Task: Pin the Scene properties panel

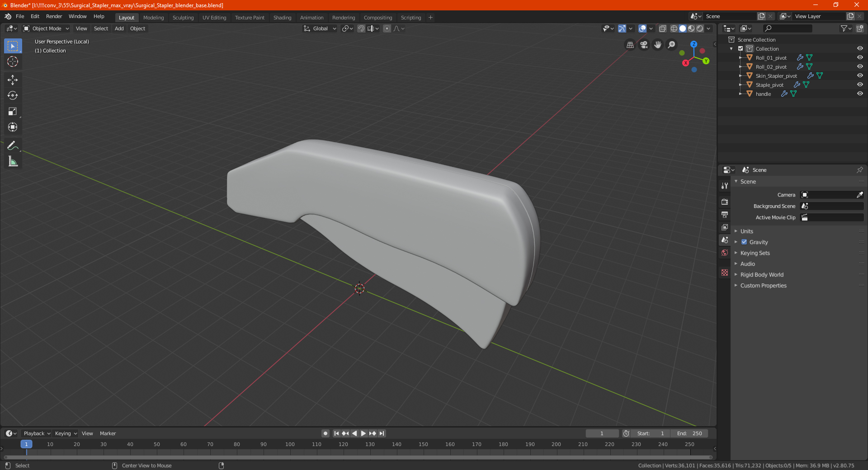Action: point(859,170)
